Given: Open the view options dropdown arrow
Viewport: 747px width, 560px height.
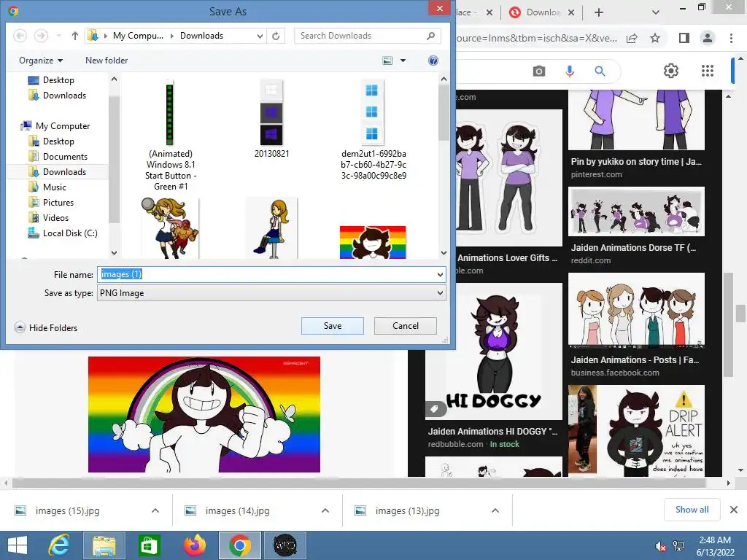Looking at the screenshot, I should tap(403, 61).
